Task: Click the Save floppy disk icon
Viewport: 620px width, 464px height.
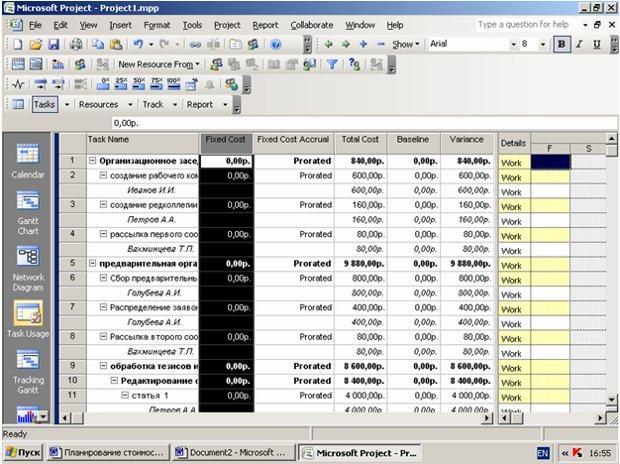Action: tap(53, 44)
